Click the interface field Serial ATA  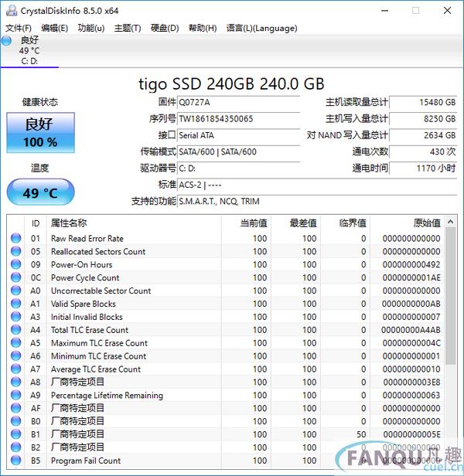[x=238, y=135]
